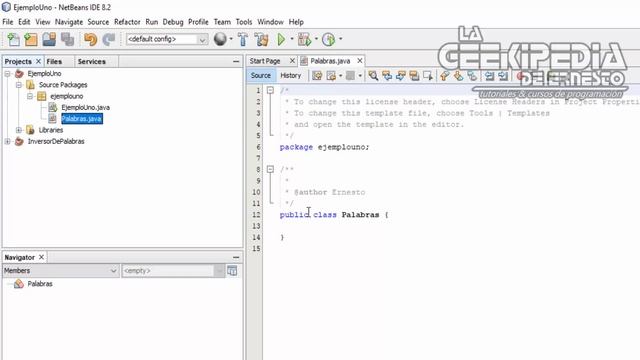Collapse the license comment fold on line 1
640x360 pixels.
pyautogui.click(x=270, y=90)
